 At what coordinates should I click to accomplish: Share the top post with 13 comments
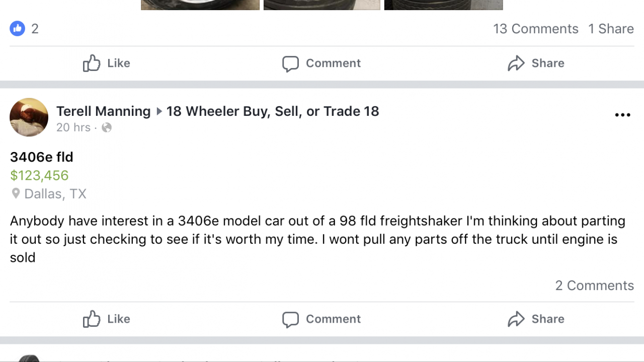pos(536,63)
